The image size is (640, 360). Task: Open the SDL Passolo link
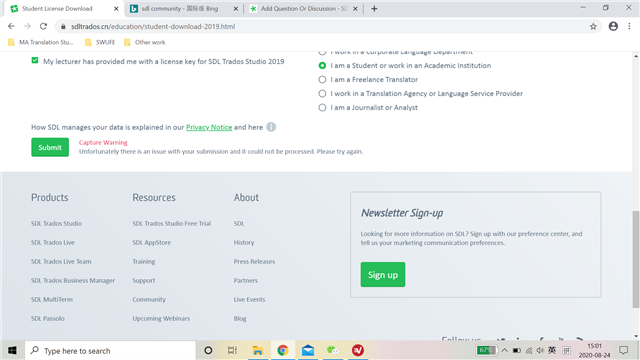point(48,318)
